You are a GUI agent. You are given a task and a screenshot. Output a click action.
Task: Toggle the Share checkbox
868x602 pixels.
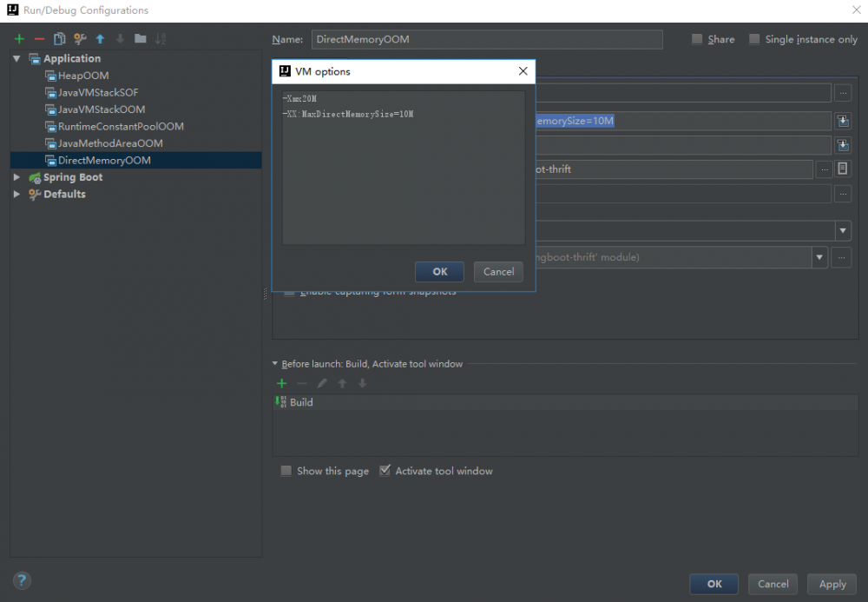(x=697, y=39)
